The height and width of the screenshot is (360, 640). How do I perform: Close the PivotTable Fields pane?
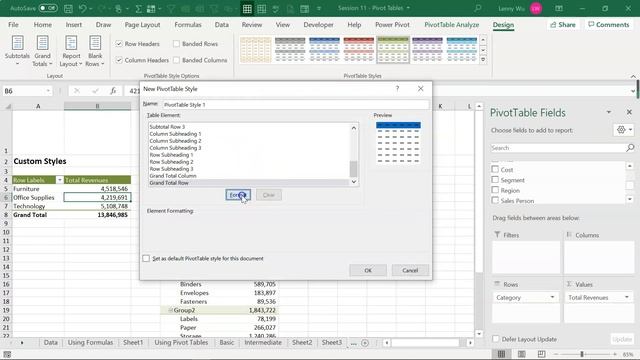pyautogui.click(x=629, y=112)
